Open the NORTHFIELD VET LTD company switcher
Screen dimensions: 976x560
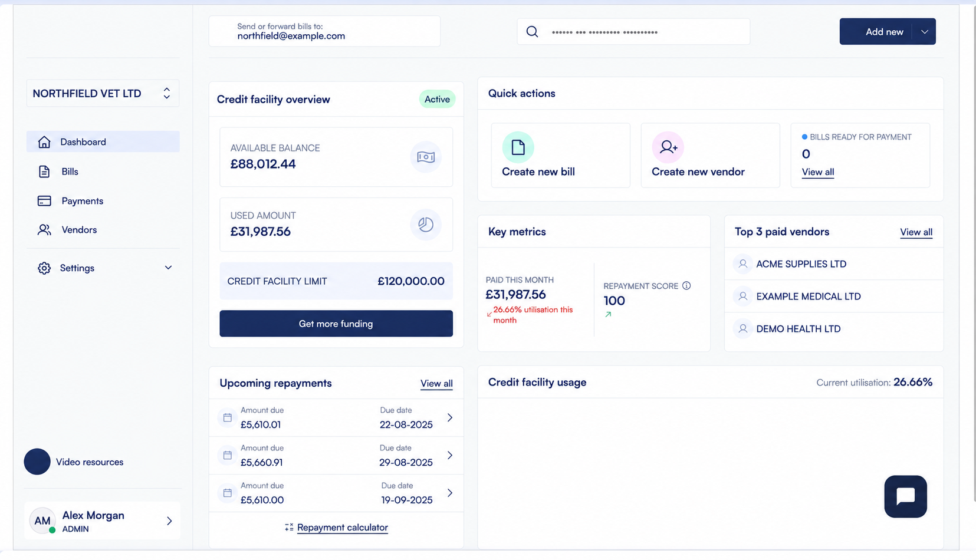coord(103,93)
